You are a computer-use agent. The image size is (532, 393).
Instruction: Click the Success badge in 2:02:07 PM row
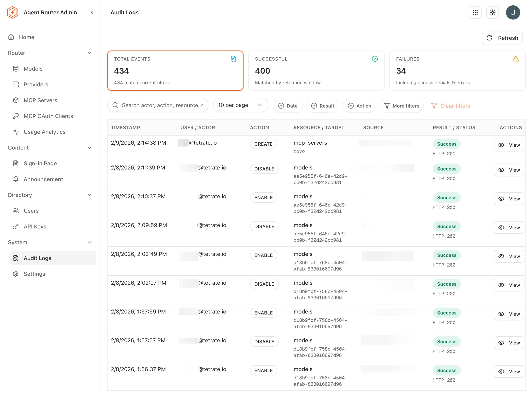coord(447,284)
